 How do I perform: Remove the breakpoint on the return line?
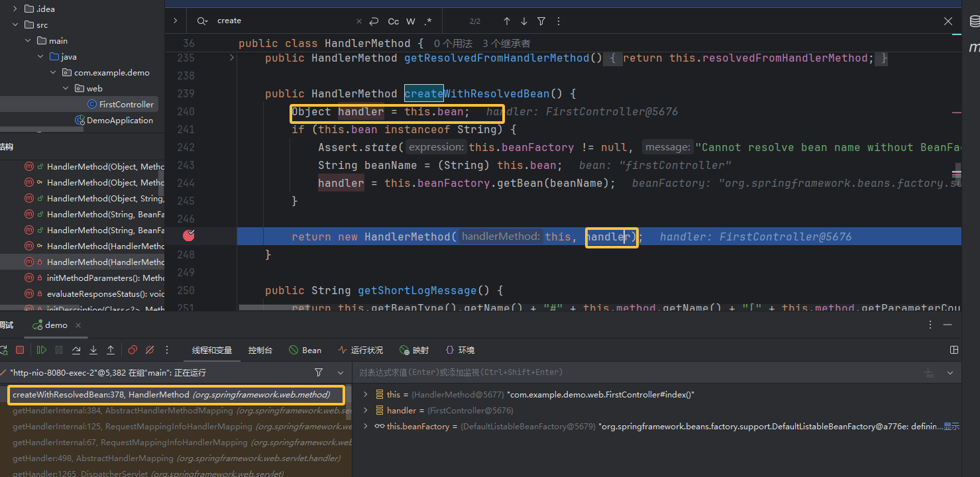click(190, 235)
